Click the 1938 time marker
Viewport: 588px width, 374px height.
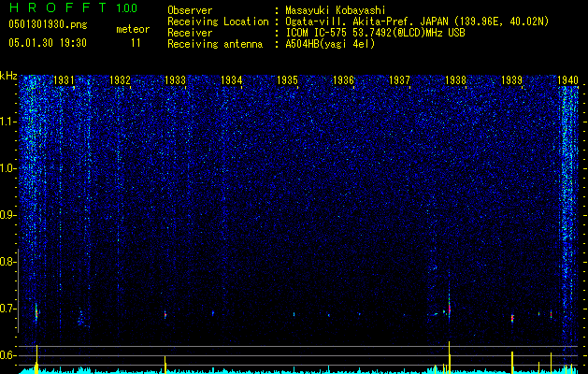coord(455,79)
